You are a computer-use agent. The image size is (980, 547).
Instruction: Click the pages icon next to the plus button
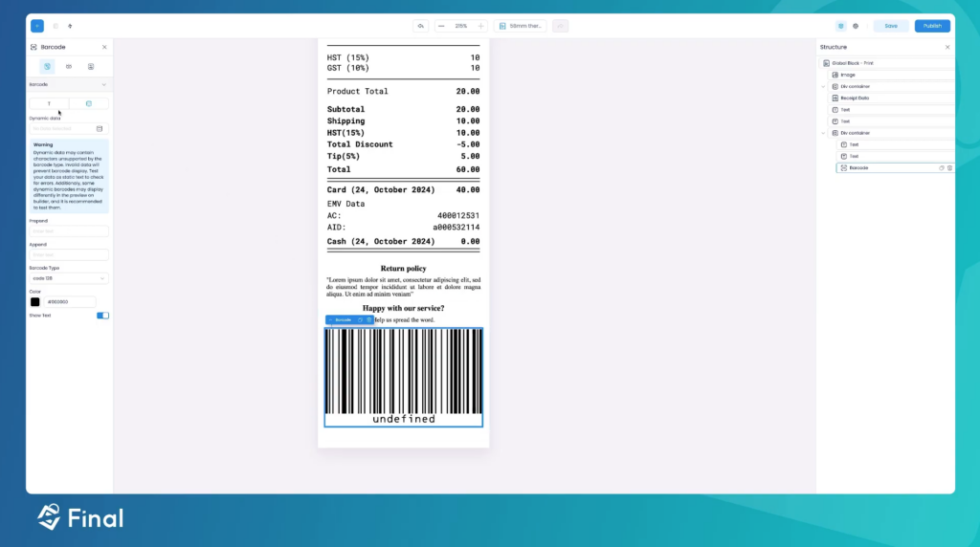coord(56,26)
